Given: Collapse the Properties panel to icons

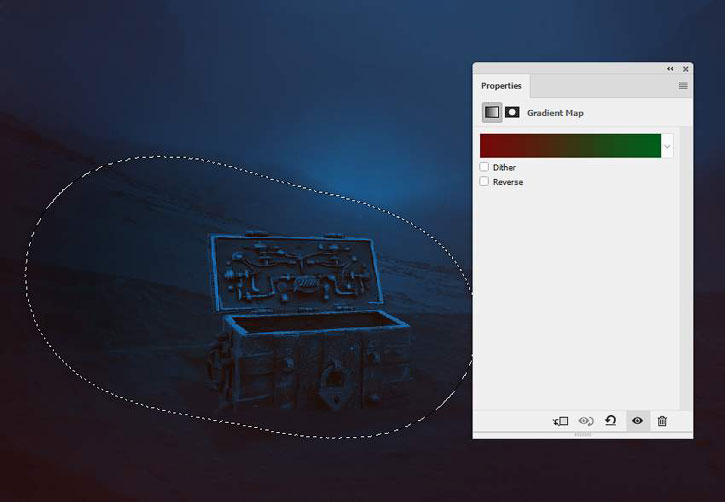Looking at the screenshot, I should [670, 69].
